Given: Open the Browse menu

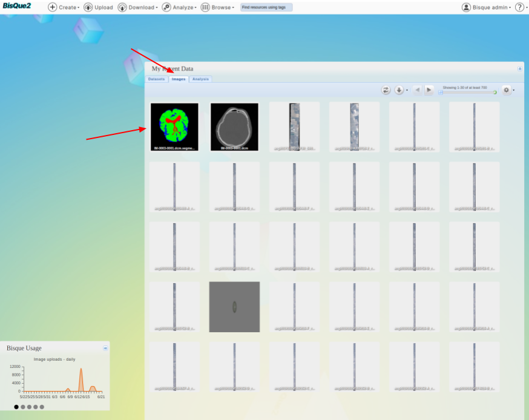Looking at the screenshot, I should 217,7.
